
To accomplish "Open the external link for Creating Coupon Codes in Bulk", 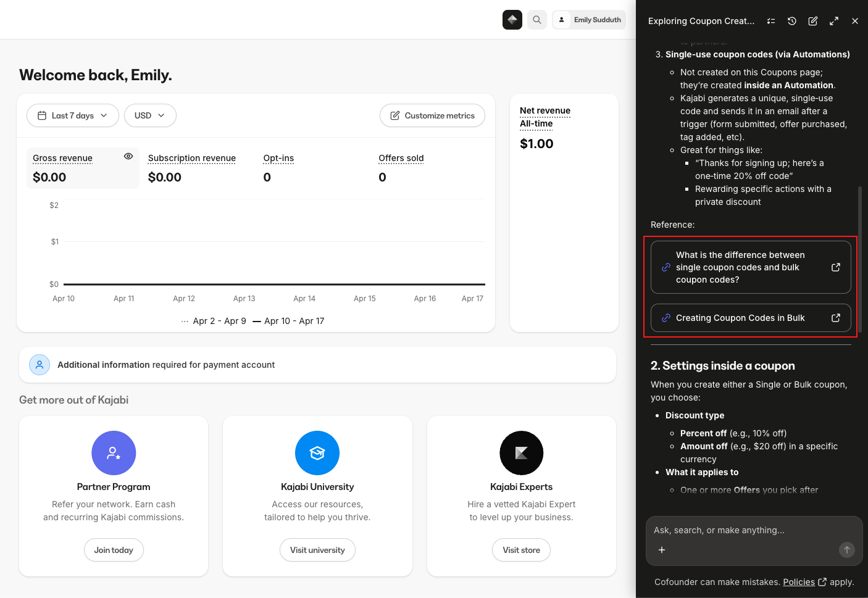I will [x=836, y=318].
